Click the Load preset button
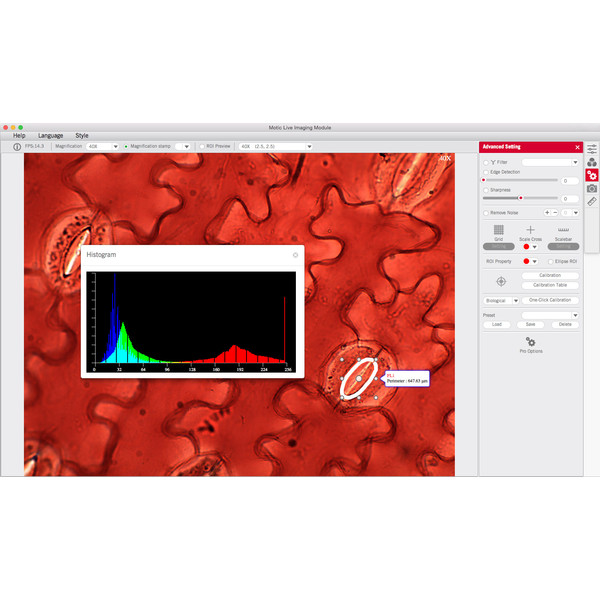 [497, 324]
